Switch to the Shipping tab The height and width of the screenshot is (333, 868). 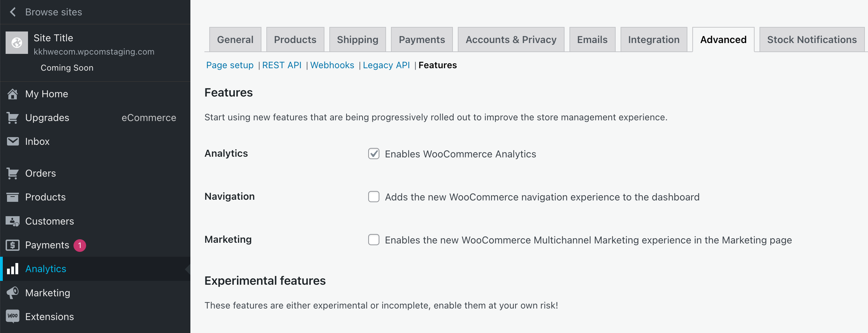click(357, 39)
